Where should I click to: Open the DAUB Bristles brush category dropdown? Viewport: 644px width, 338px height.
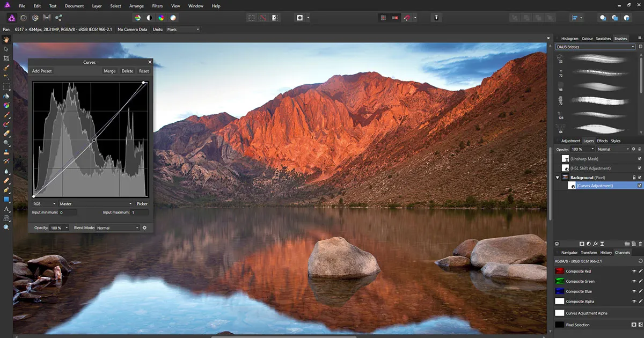(596, 47)
